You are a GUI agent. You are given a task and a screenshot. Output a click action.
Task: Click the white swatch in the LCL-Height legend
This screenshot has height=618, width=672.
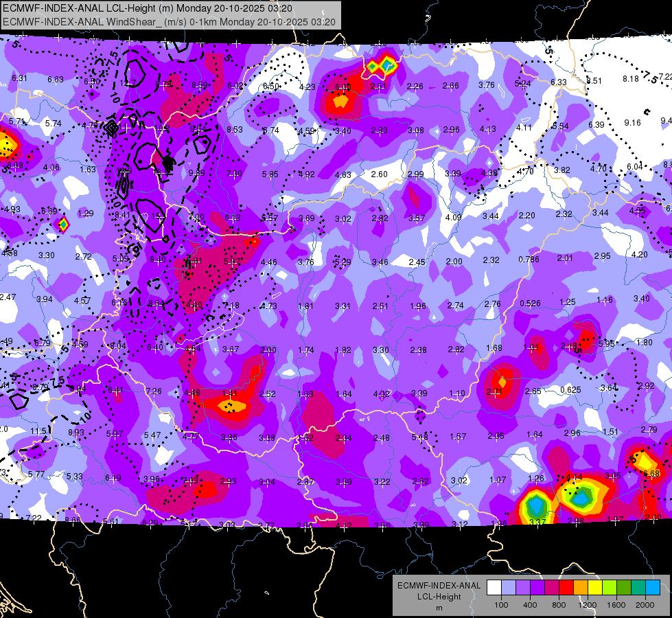coord(494,588)
